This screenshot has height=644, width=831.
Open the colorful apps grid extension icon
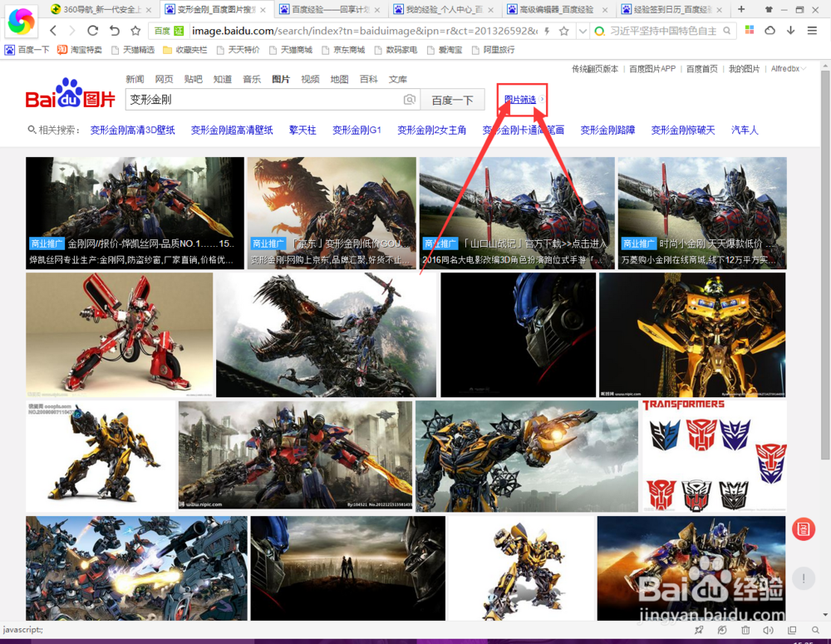point(750,30)
